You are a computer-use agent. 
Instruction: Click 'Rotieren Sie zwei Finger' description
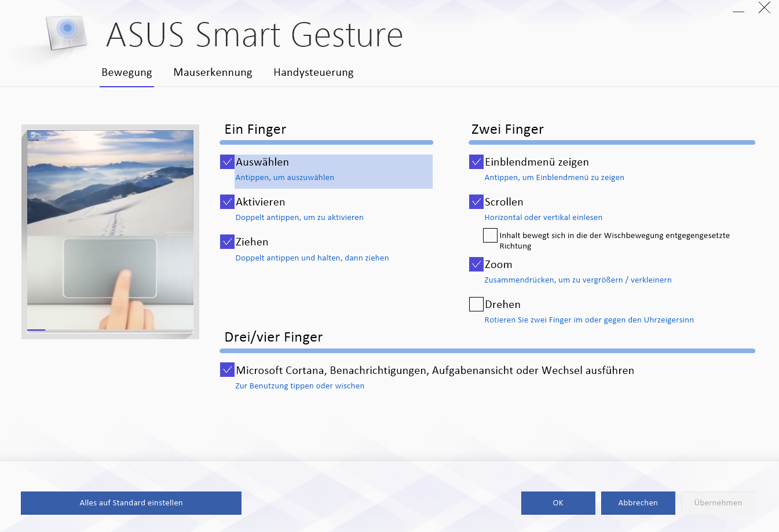tap(589, 320)
